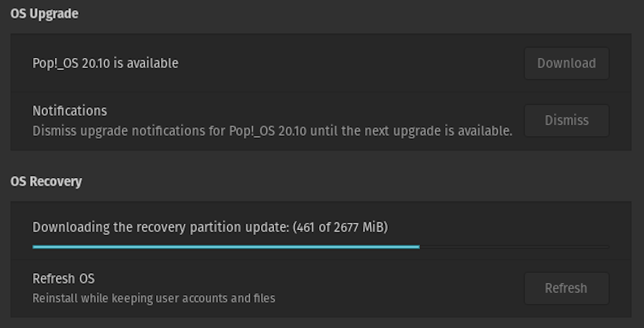Screen dimensions: 644x328
Task: Dismiss the upgrade notifications
Action: click(567, 121)
